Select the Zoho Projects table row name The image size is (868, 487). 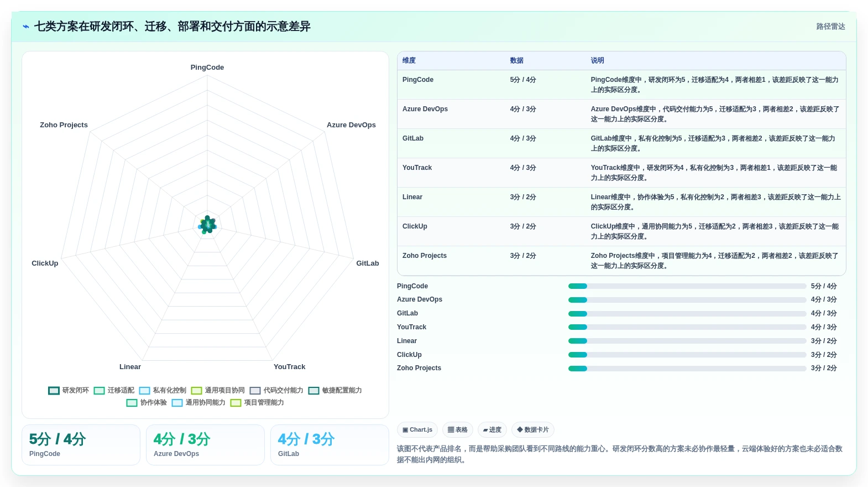click(x=425, y=256)
